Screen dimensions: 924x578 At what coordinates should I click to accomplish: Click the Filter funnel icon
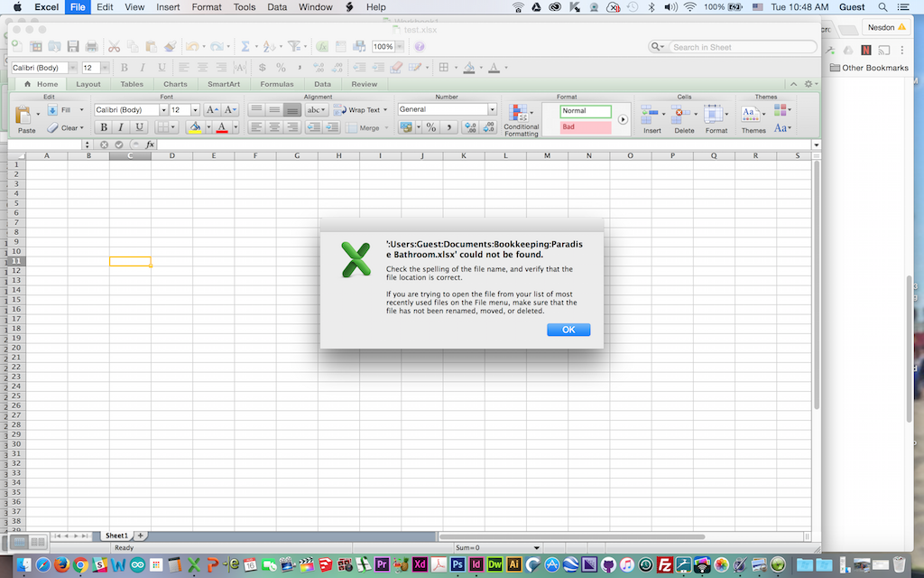(294, 47)
